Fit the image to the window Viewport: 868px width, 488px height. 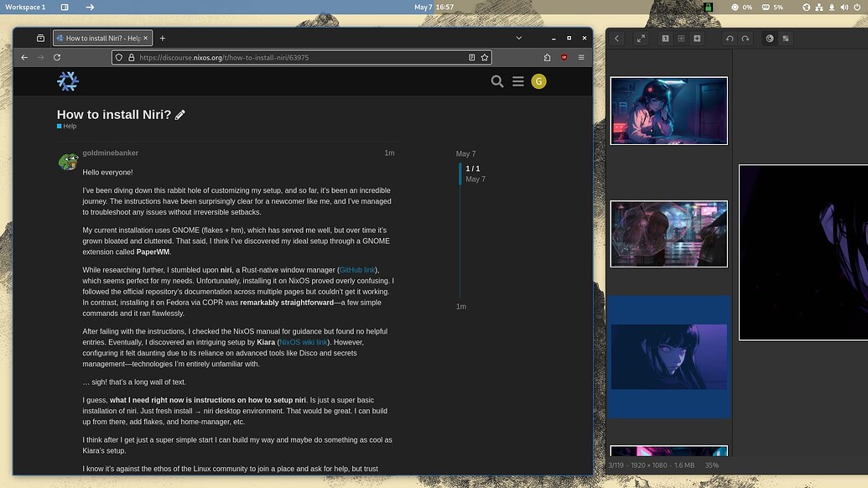[683, 39]
